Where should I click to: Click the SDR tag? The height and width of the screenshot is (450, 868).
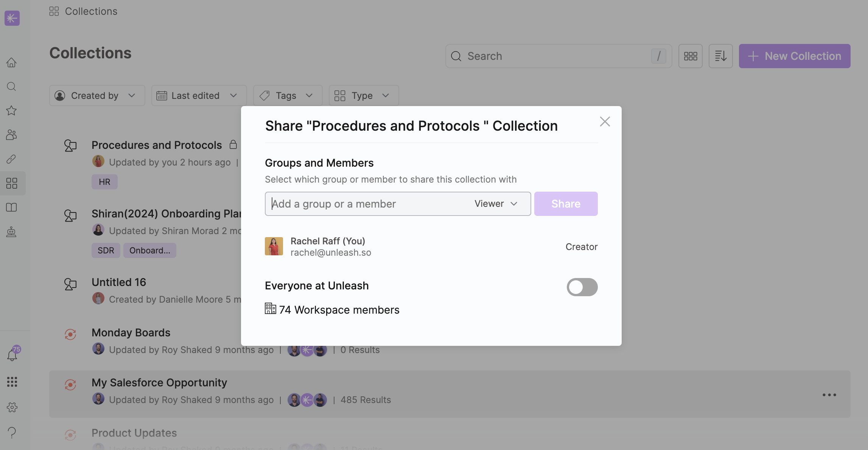106,250
